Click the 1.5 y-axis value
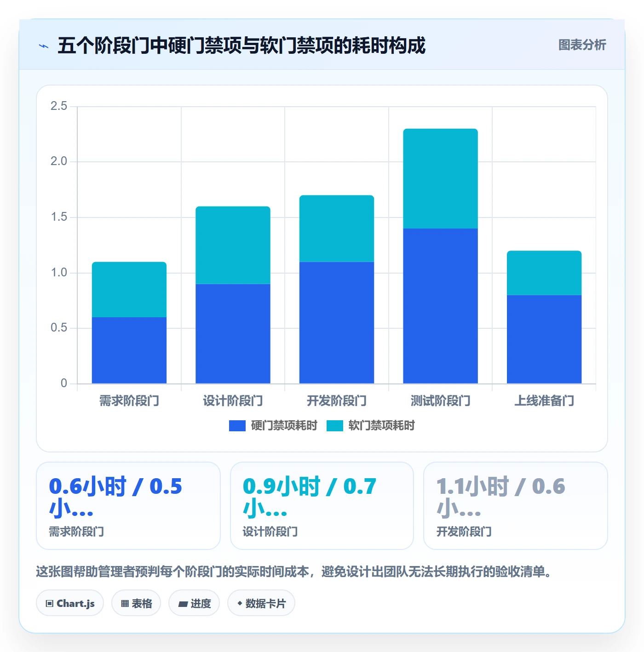Image resolution: width=644 pixels, height=652 pixels. [59, 217]
